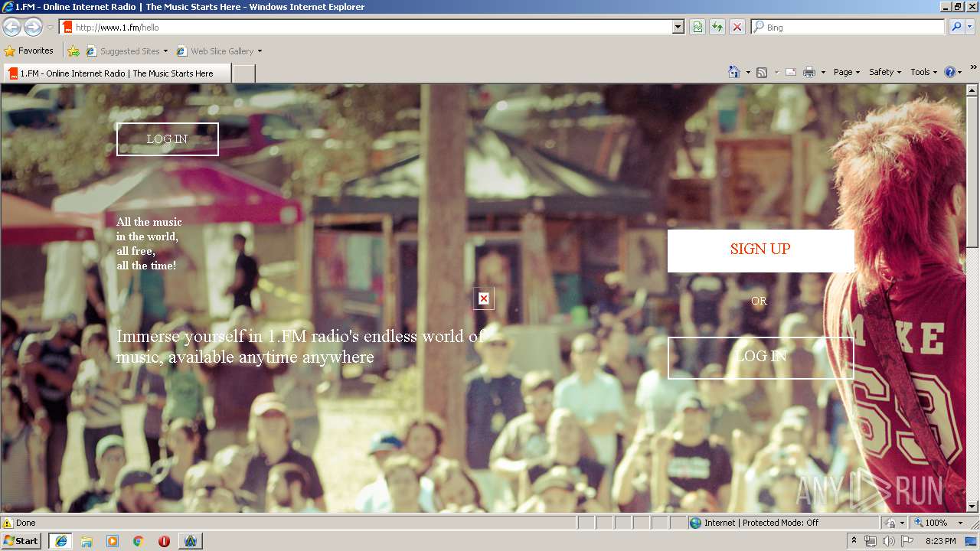Click the search magnifier button
This screenshot has width=980, height=551.
coord(955,28)
